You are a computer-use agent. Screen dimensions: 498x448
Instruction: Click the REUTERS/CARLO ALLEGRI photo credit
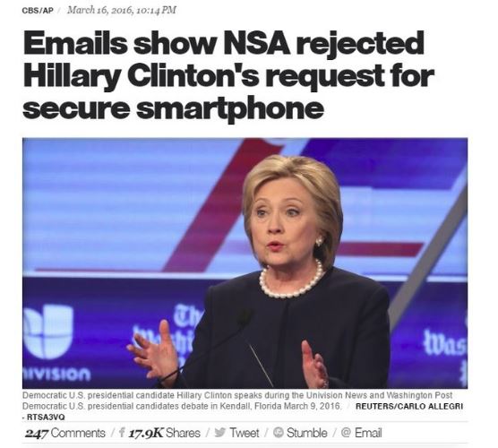click(409, 406)
